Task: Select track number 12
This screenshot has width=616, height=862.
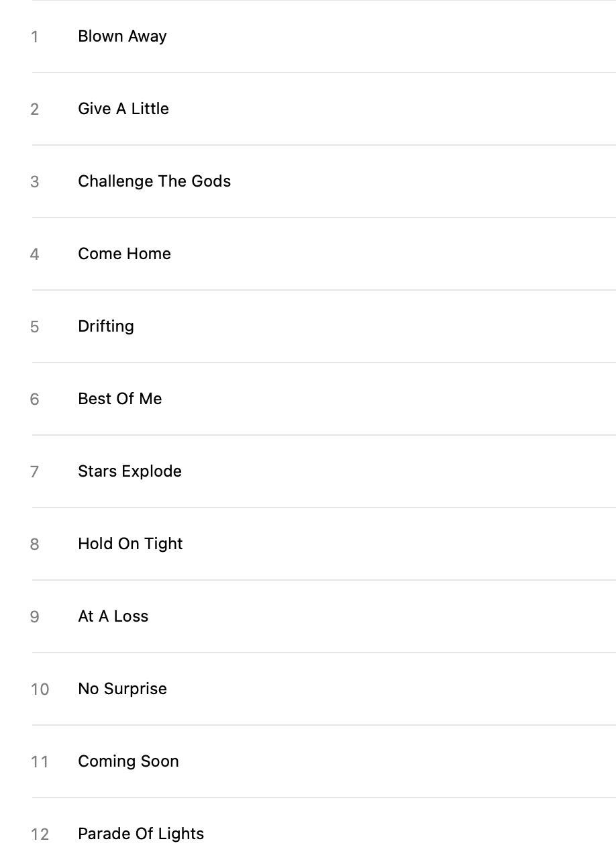Action: (x=40, y=834)
